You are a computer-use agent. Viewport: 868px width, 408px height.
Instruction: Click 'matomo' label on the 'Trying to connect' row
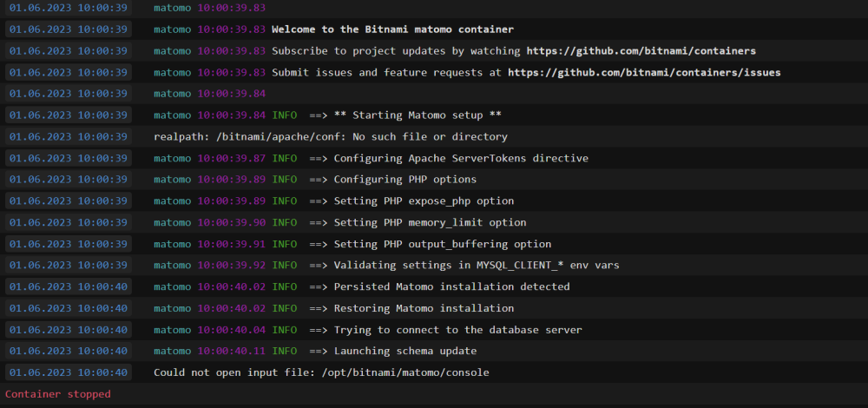tap(172, 330)
